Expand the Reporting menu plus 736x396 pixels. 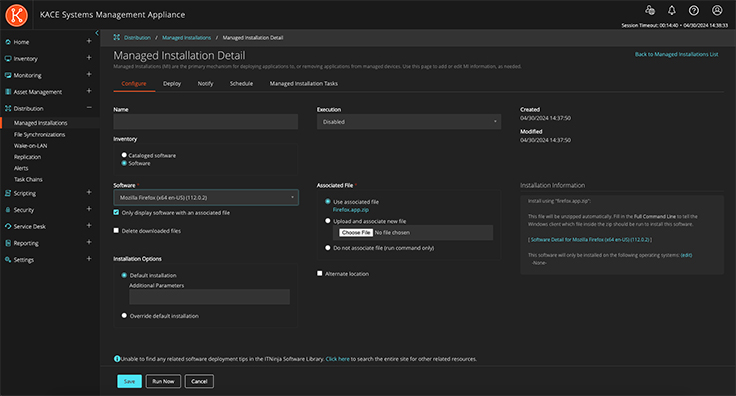[89, 242]
